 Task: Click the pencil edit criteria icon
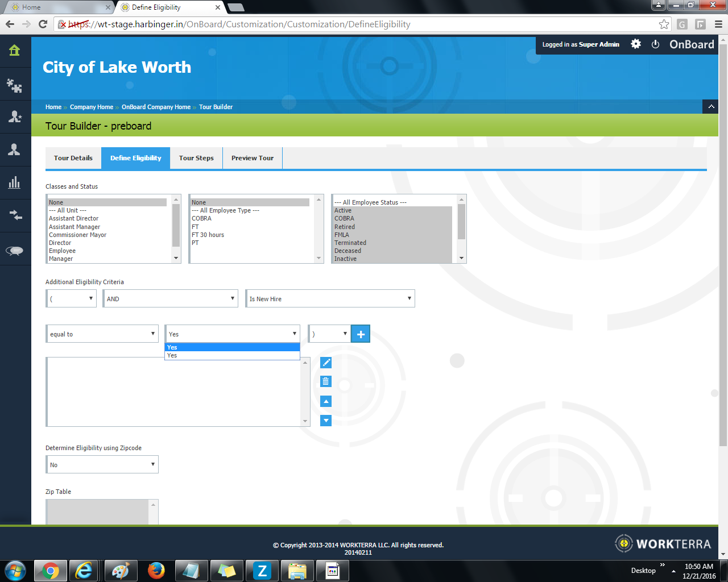(x=326, y=363)
